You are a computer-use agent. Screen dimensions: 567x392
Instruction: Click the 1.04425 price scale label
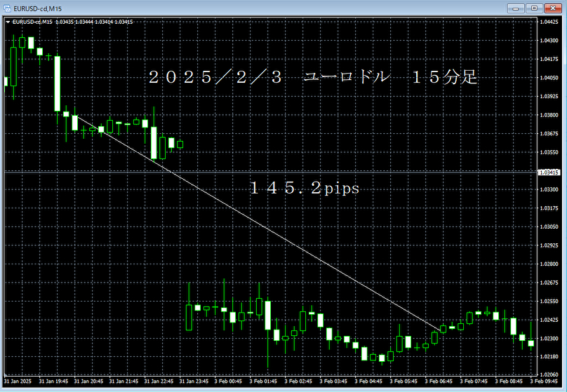[x=551, y=22]
